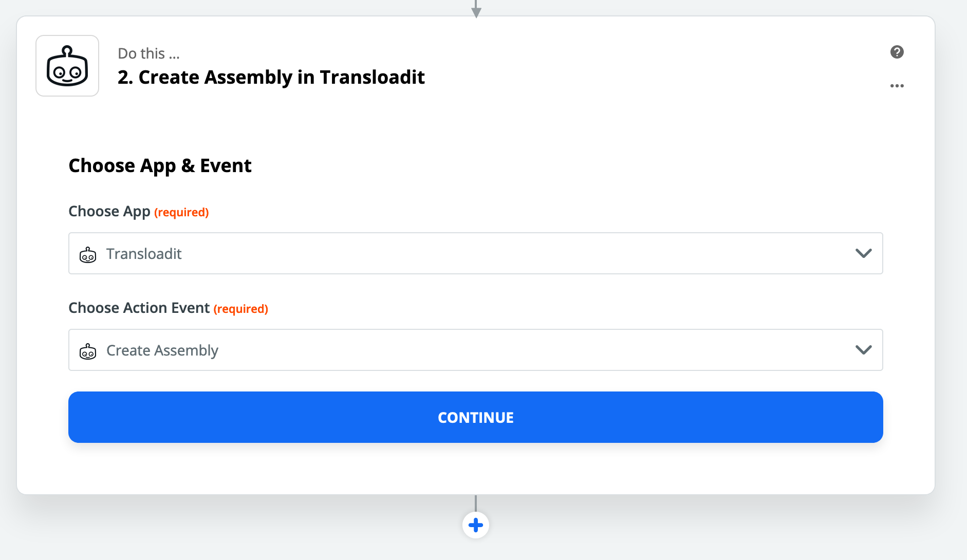This screenshot has width=967, height=560.
Task: Click the Choose App field label
Action: [109, 211]
